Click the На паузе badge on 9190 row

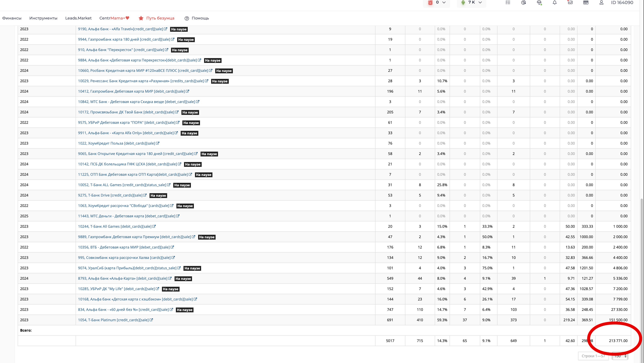pos(179,29)
